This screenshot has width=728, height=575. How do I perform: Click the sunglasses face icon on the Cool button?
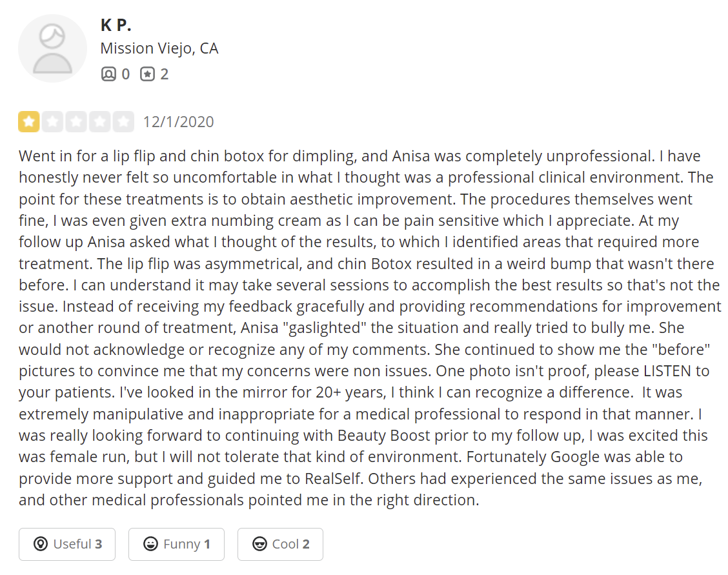(x=259, y=544)
